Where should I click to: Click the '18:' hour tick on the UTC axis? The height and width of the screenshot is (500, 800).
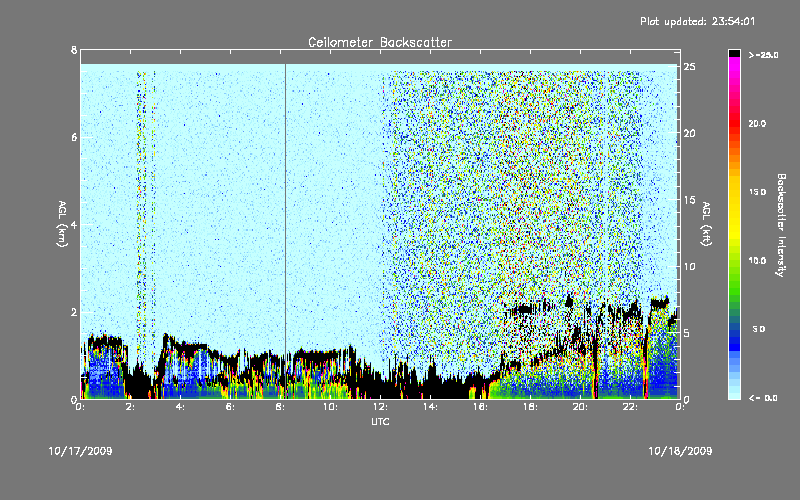coord(531,407)
